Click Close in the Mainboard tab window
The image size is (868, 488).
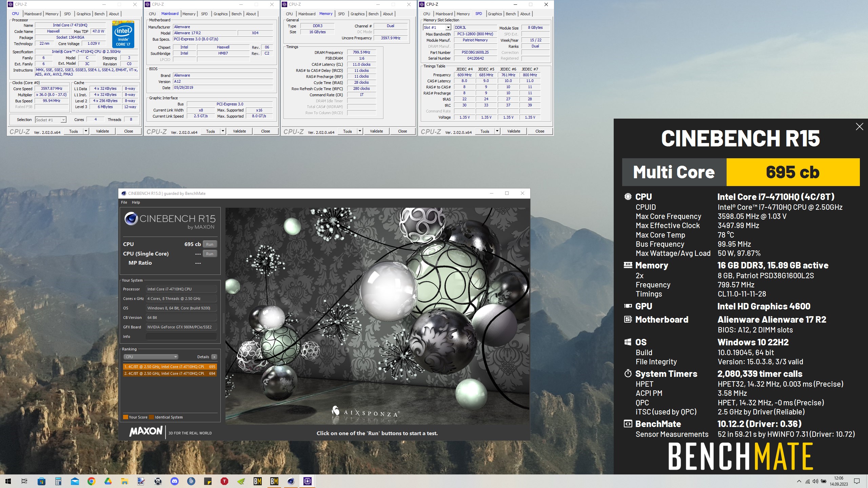click(265, 131)
